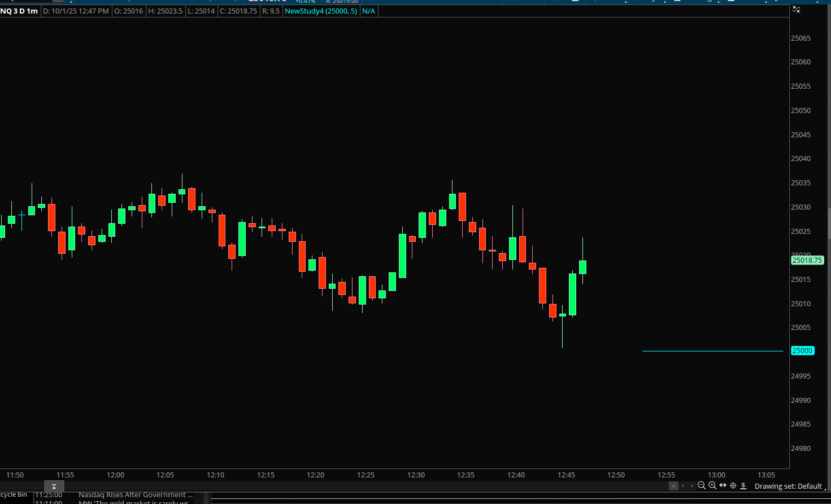Click the zoom out magnifier icon
This screenshot has height=504, width=831.
coord(702,486)
